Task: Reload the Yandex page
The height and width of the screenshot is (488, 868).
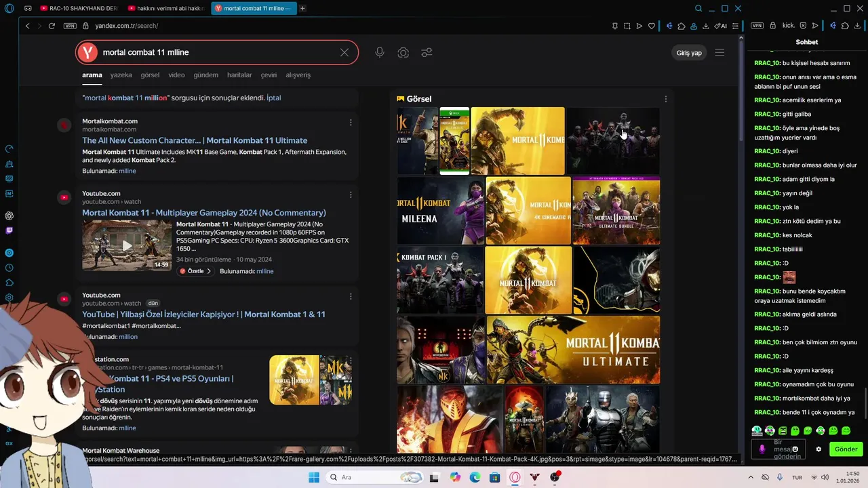Action: point(52,26)
